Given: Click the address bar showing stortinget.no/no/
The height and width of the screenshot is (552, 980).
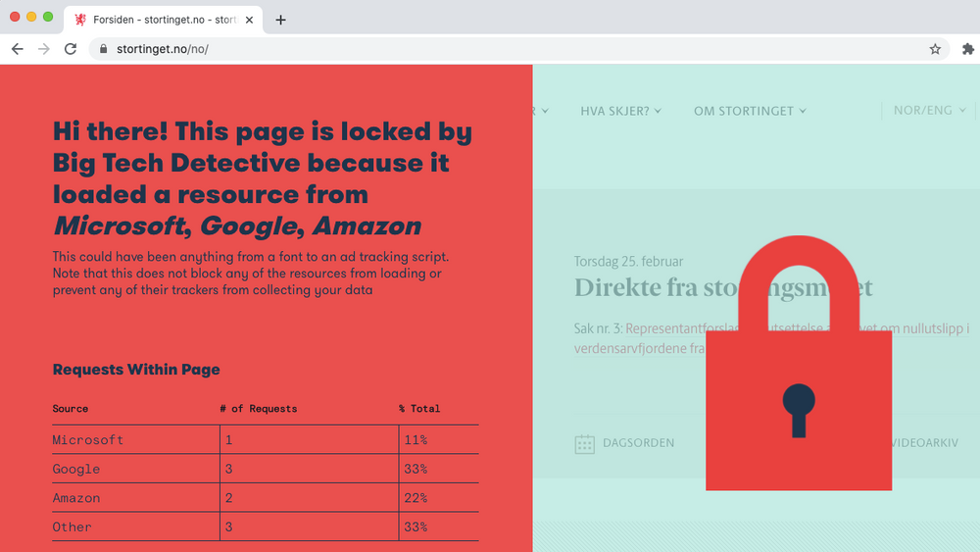Looking at the screenshot, I should [x=518, y=49].
